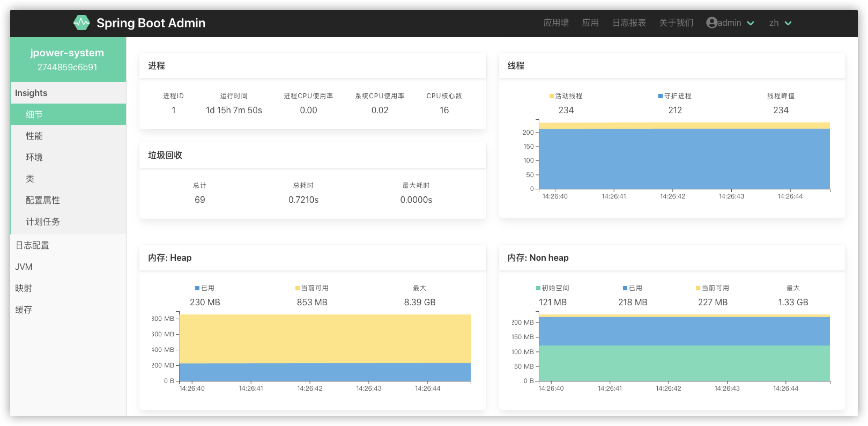Open the zh language dropdown
This screenshot has width=868, height=426.
point(780,23)
